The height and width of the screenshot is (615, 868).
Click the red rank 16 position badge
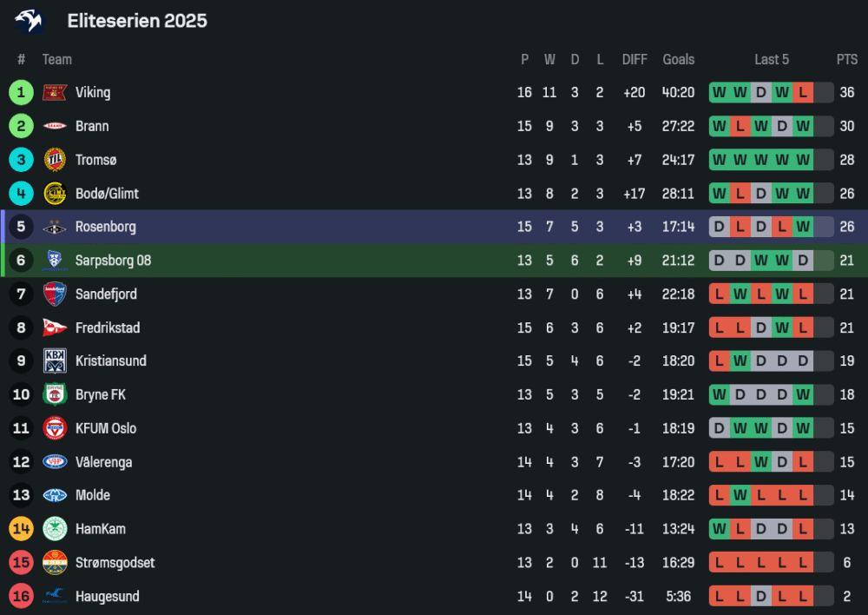pyautogui.click(x=21, y=597)
